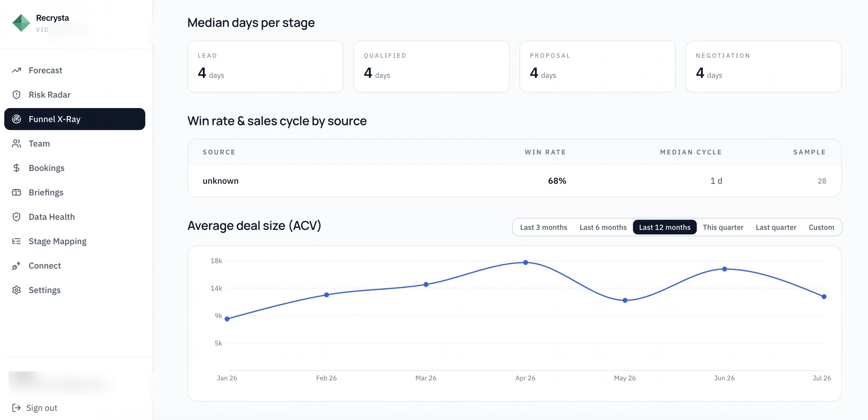Open the Custom date range option
868x420 pixels.
(821, 227)
